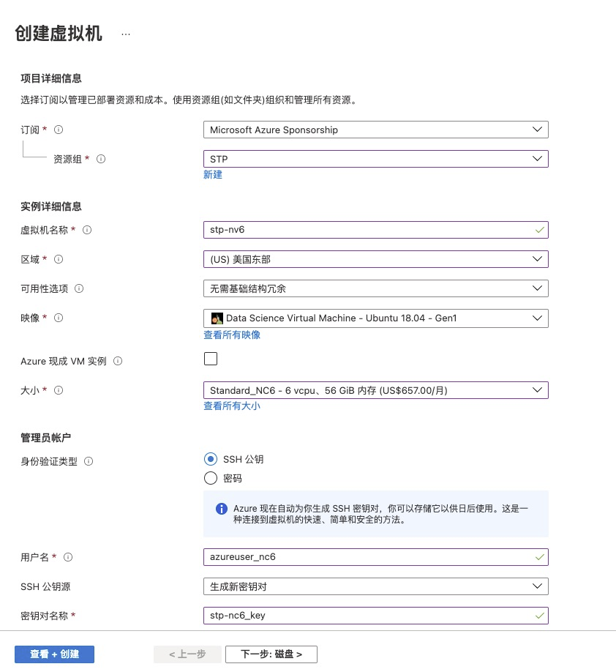Open the SSH 公钥源 dropdown showing 生成新密钥对
The image size is (616, 672).
point(376,586)
